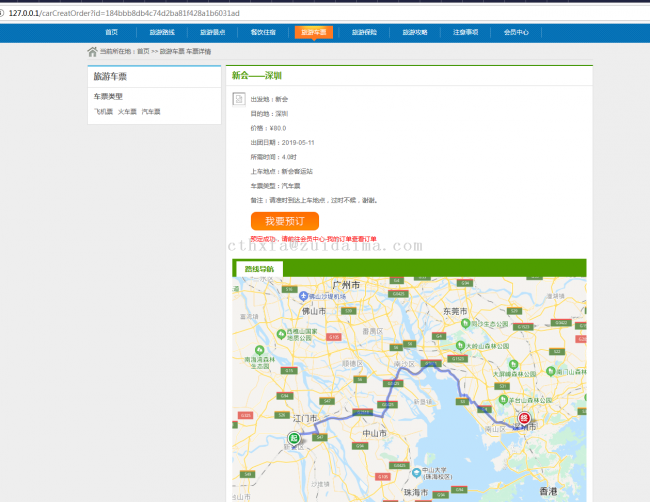The height and width of the screenshot is (502, 650).
Task: Filter by 火车票 ticket type
Action: pyautogui.click(x=127, y=112)
